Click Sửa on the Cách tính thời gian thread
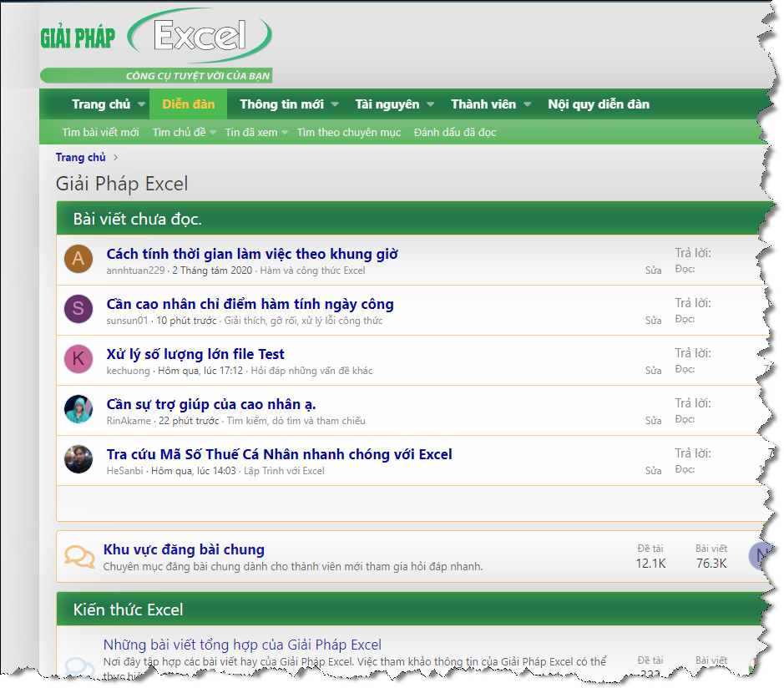This screenshot has height=688, width=784. click(x=653, y=271)
